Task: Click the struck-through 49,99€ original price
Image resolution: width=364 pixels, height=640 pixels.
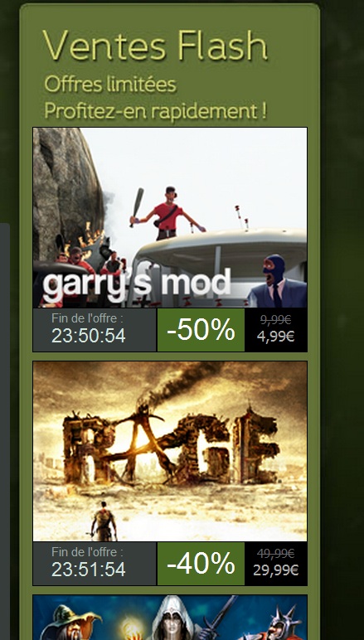Action: [x=275, y=554]
